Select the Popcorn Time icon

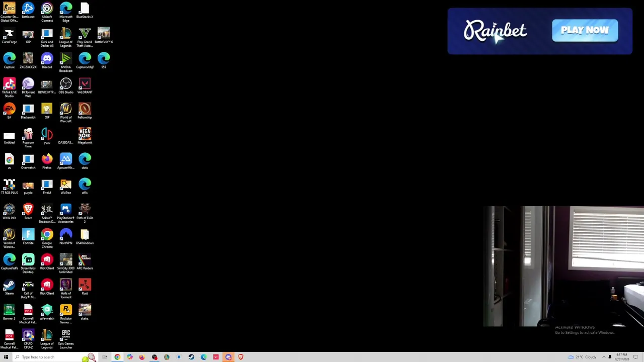tap(28, 138)
